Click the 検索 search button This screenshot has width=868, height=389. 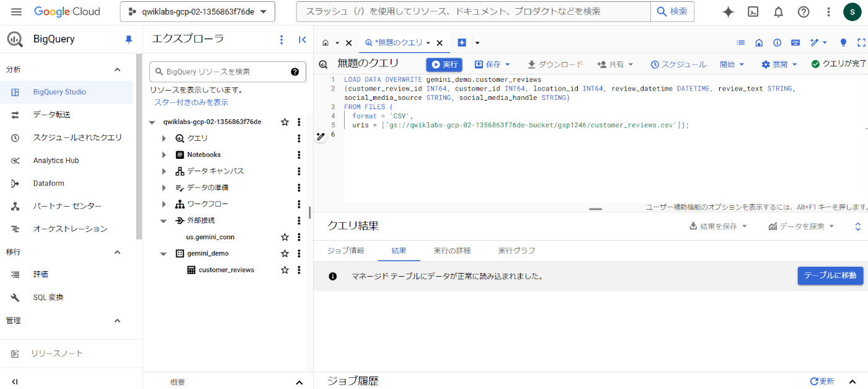(672, 12)
